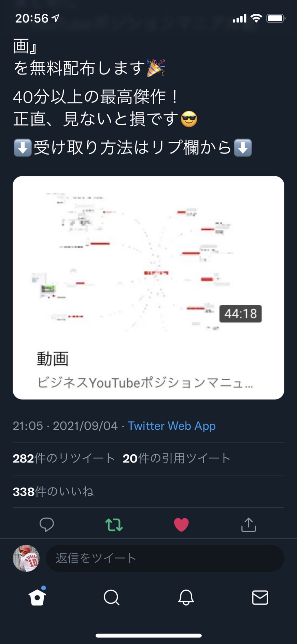The image size is (297, 644).
Task: Toggle the green retweet icon
Action: tap(114, 524)
